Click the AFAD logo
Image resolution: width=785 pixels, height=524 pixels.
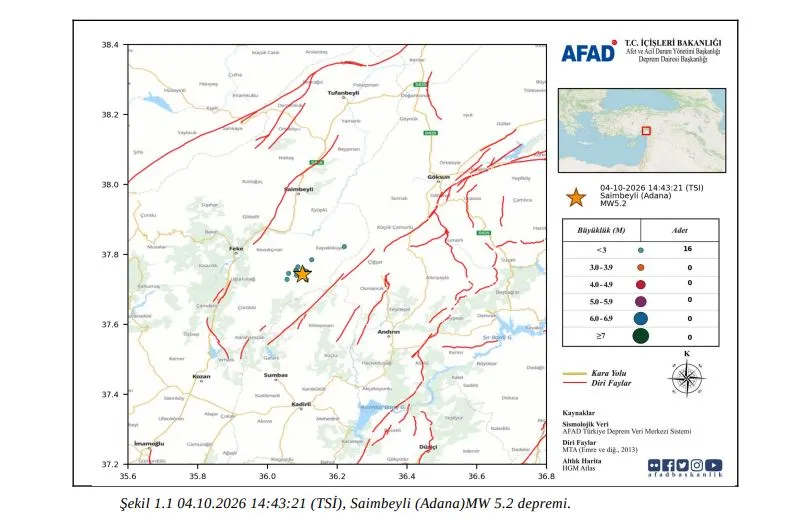589,52
